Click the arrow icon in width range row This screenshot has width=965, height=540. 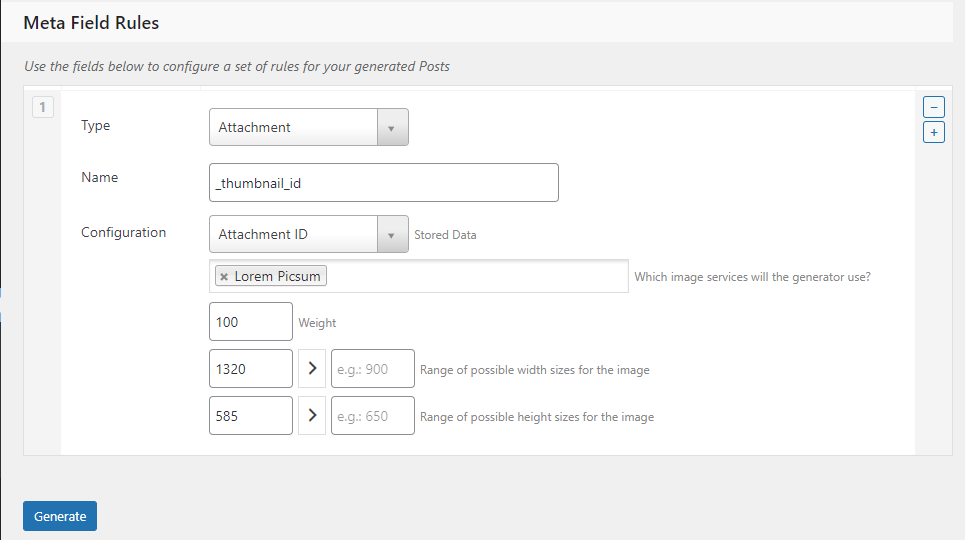pyautogui.click(x=312, y=369)
